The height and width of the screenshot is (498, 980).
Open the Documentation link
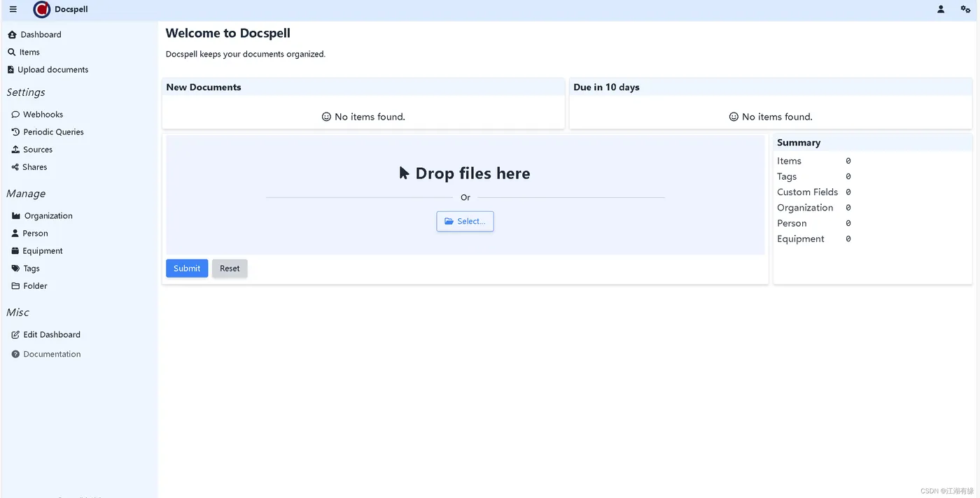click(x=52, y=355)
